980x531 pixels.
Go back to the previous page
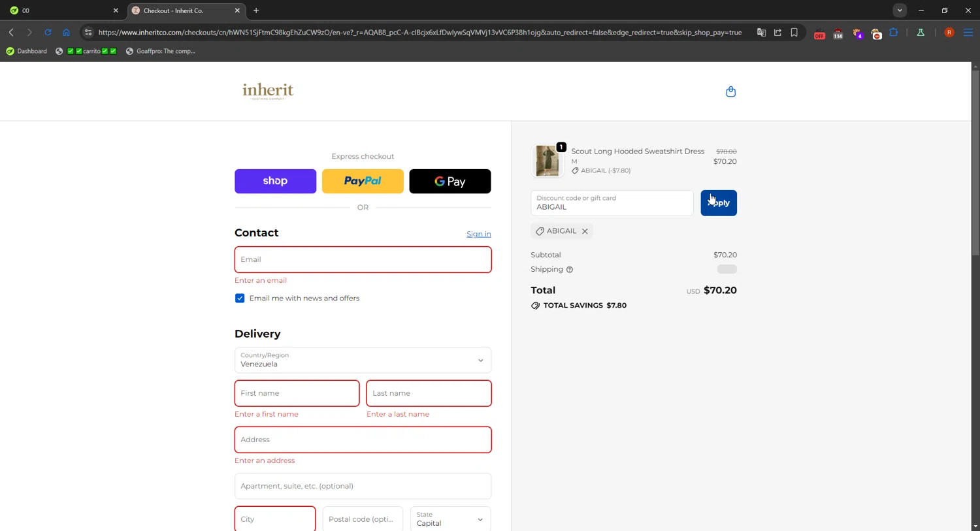(x=11, y=32)
